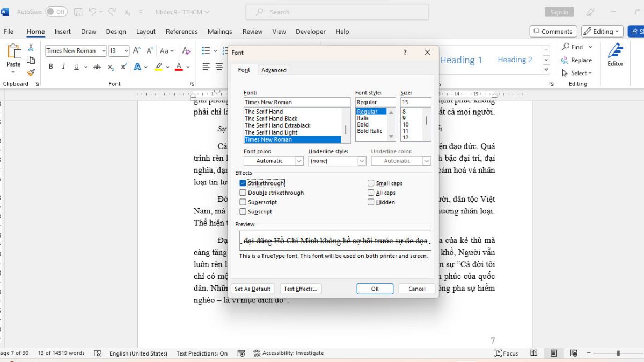Open the Insert ribbon tab
The image size is (644, 362).
click(63, 32)
